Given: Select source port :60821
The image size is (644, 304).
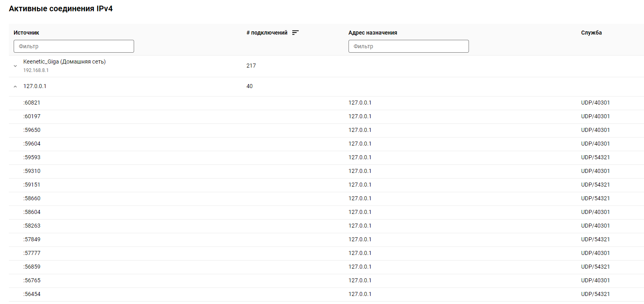Looking at the screenshot, I should point(32,103).
